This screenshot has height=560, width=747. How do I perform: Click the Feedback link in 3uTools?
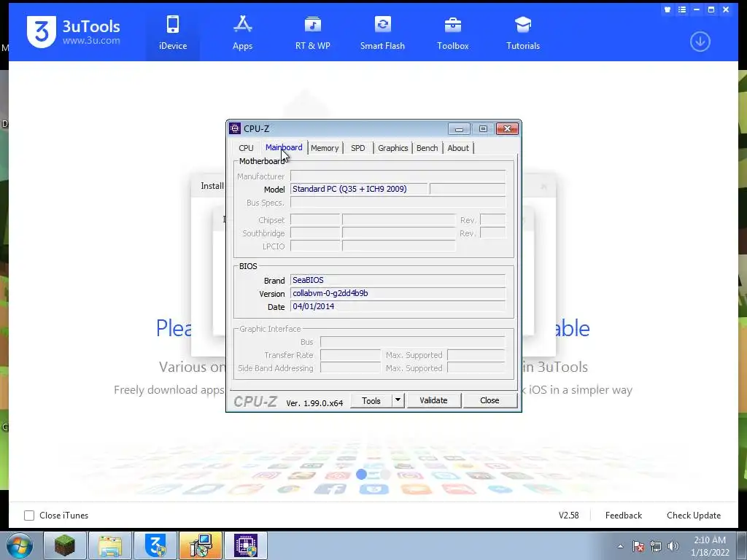[x=623, y=516]
